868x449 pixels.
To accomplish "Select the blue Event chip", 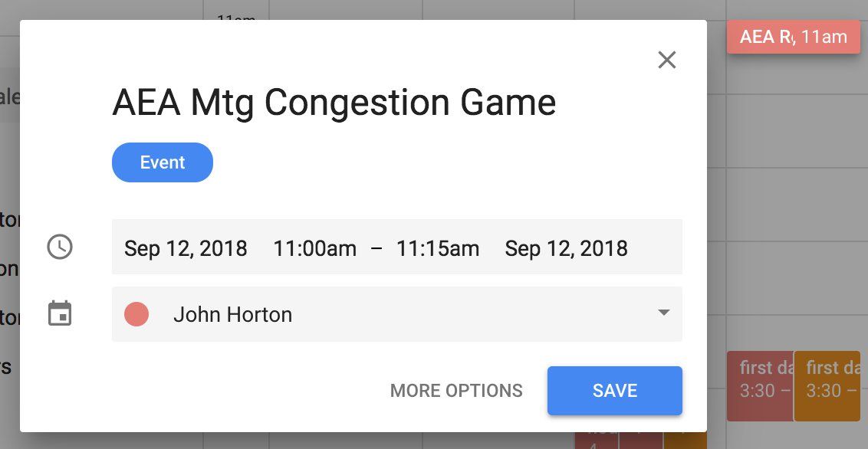I will pos(163,162).
